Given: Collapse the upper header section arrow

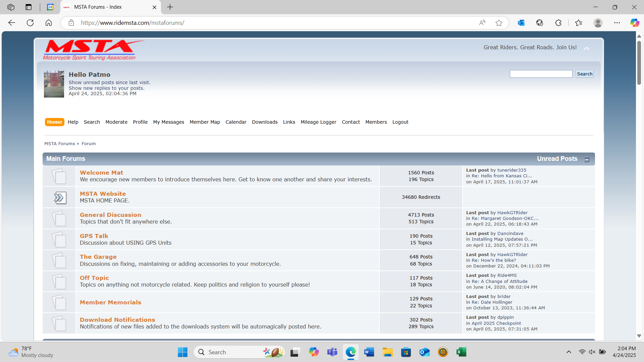Looking at the screenshot, I should point(586,49).
